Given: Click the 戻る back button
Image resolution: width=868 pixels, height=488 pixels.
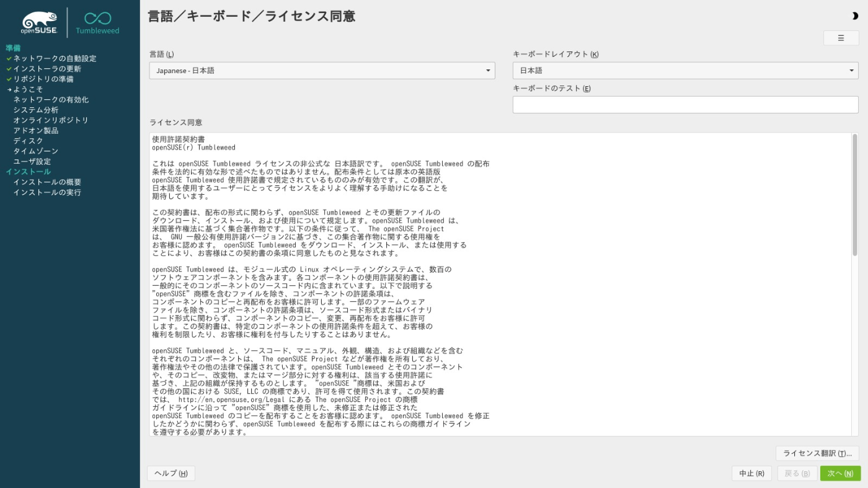Looking at the screenshot, I should pos(797,473).
